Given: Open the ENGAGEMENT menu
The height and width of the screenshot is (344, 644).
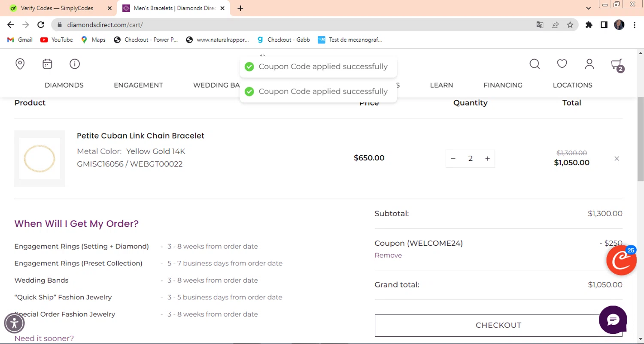Looking at the screenshot, I should tap(138, 85).
